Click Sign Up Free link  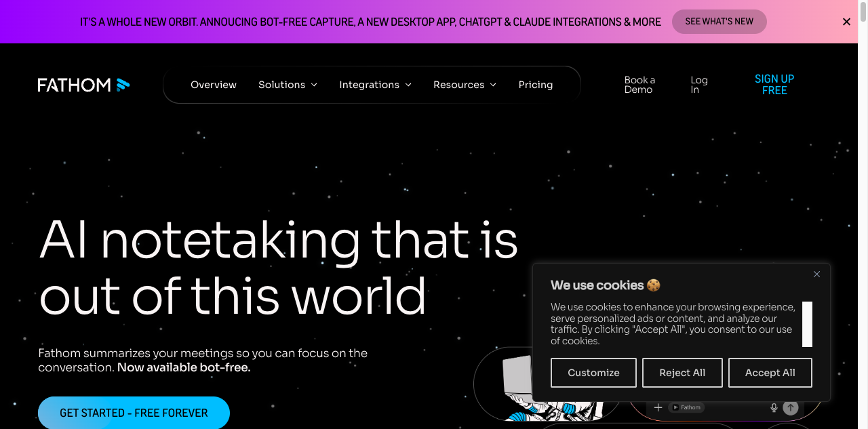click(774, 85)
